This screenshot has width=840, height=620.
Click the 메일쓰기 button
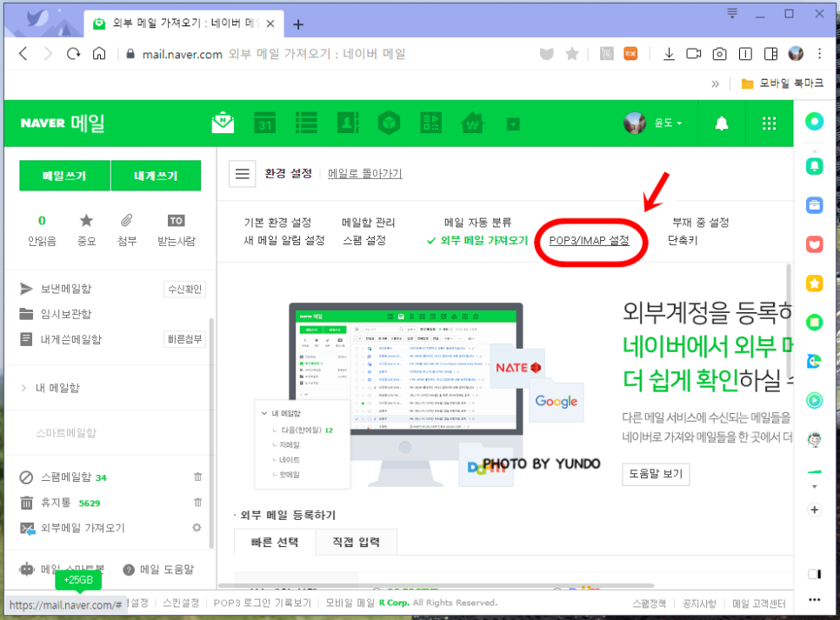coord(65,176)
